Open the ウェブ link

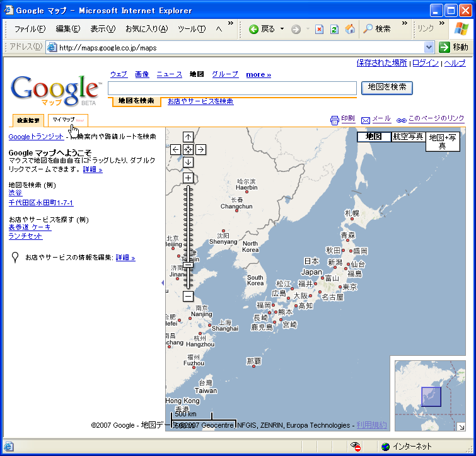tap(119, 74)
